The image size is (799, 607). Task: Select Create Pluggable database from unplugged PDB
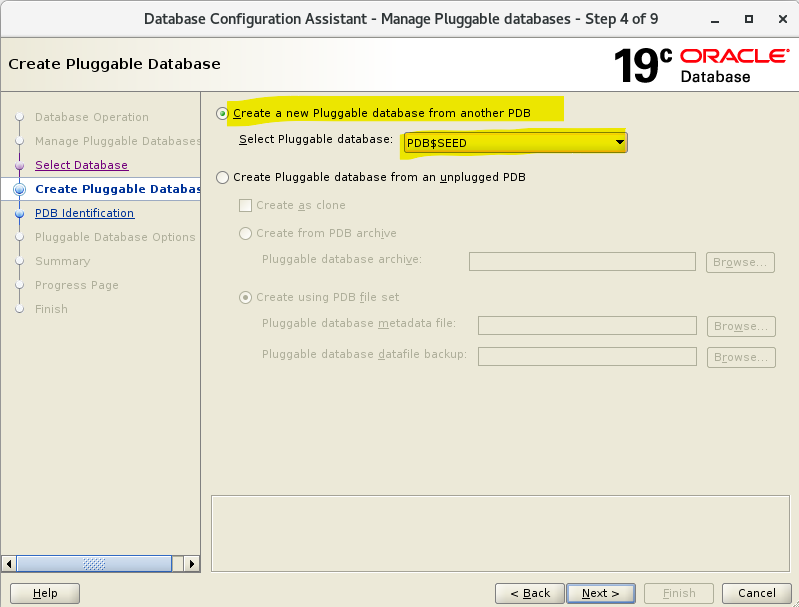222,177
